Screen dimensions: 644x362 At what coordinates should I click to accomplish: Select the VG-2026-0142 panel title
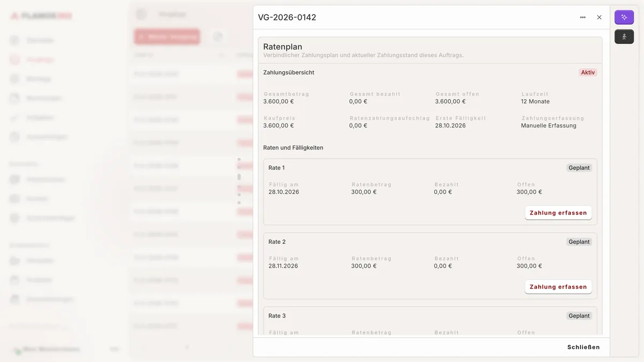click(x=287, y=17)
